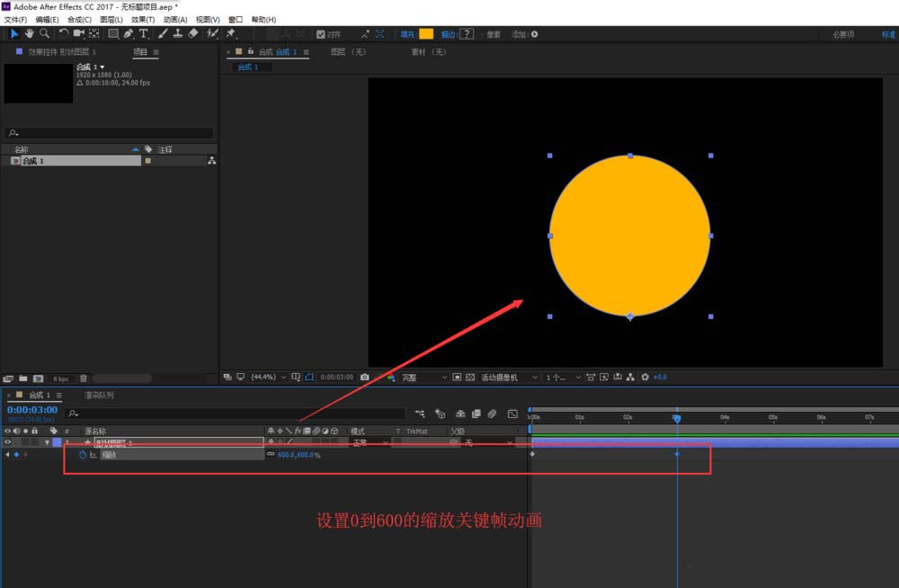Viewport: 899px width, 588px height.
Task: Click the new folder icon in project panel
Action: [x=23, y=379]
